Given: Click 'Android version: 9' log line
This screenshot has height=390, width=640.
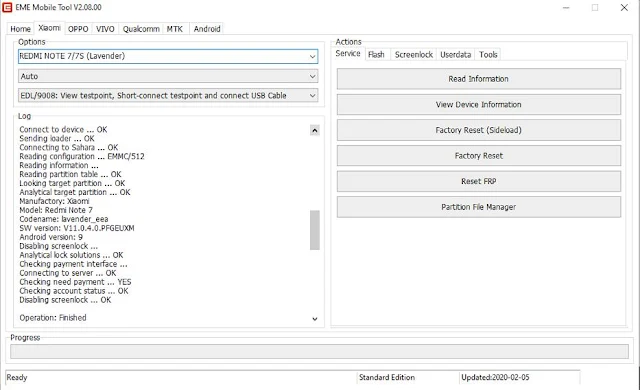Looking at the screenshot, I should pos(51,237).
